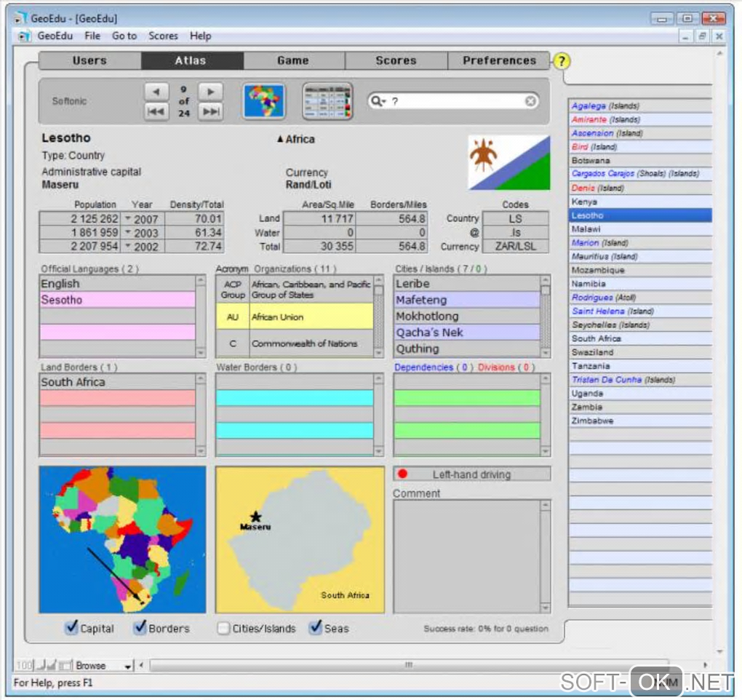Viewport: 742px width, 700px height.
Task: Select Sesotho in Official Languages
Action: (x=117, y=300)
